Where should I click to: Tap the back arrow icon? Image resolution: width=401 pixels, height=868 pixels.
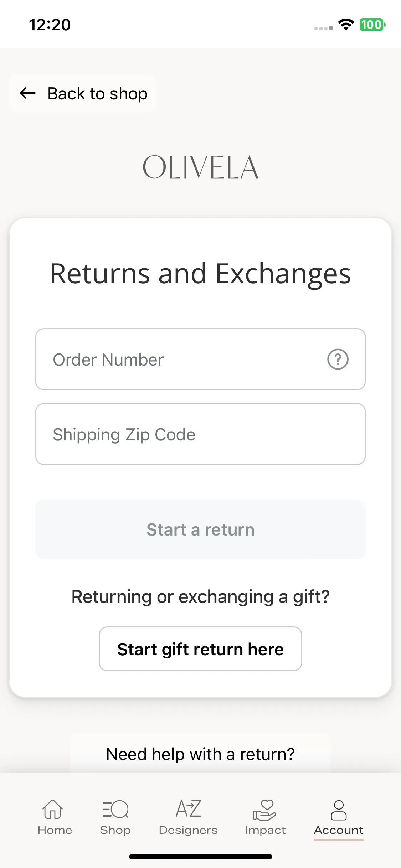[x=28, y=93]
